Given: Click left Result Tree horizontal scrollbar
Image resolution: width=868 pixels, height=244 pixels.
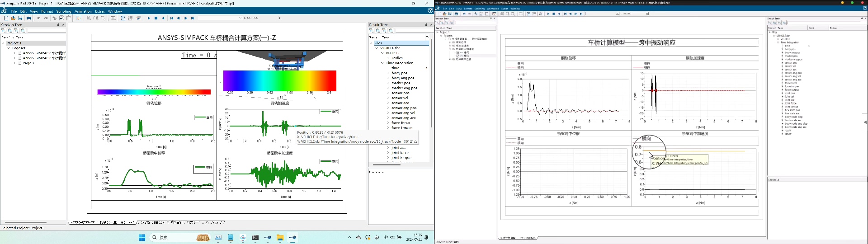Looking at the screenshot, I should click(387, 164).
